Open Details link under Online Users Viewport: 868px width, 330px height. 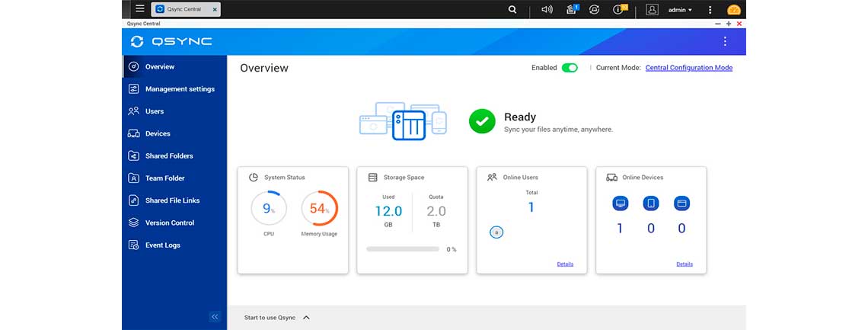(x=565, y=264)
